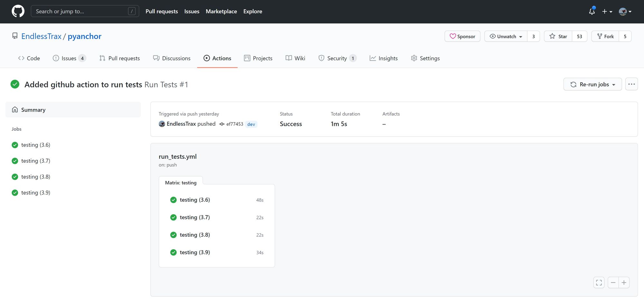Click the Sponsor heart icon

[453, 36]
